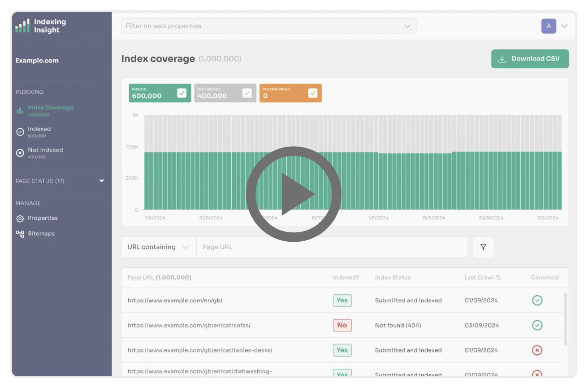Select Not Indexed 400,000 menu item
The height and width of the screenshot is (392, 588).
45,153
